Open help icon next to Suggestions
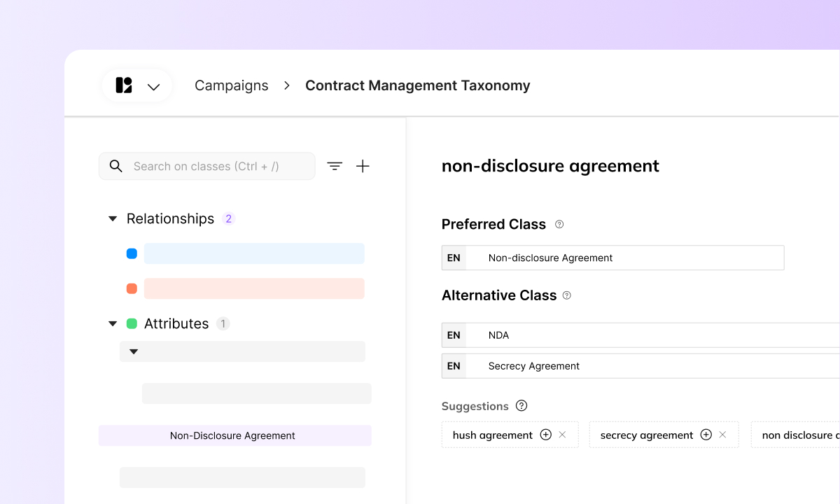840x504 pixels. (521, 406)
